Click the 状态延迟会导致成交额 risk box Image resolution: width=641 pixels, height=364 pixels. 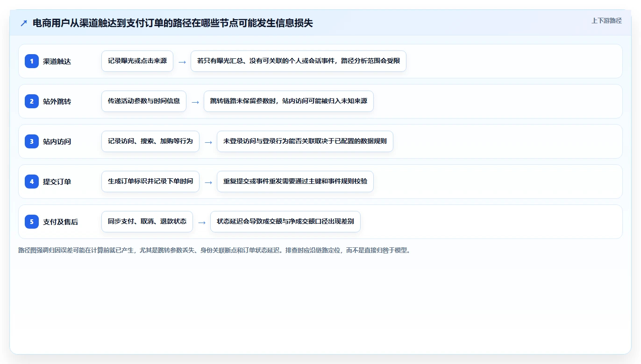tap(285, 222)
